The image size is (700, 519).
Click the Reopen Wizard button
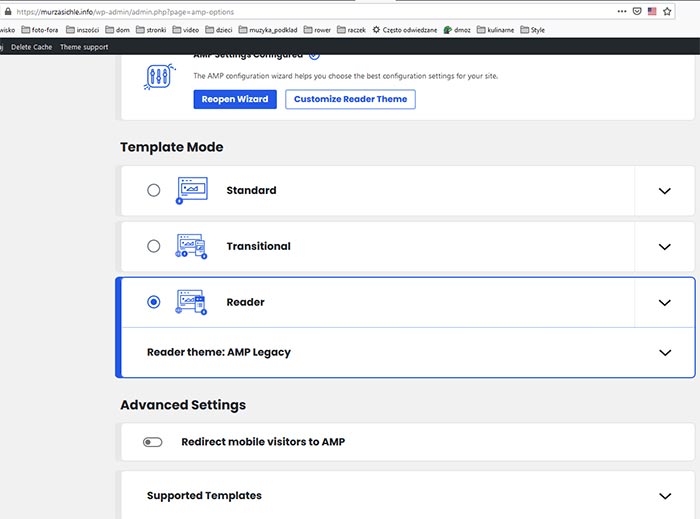pos(235,99)
